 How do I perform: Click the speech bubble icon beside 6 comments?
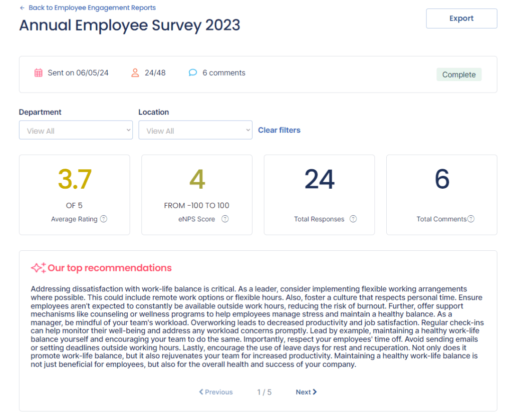coord(192,73)
